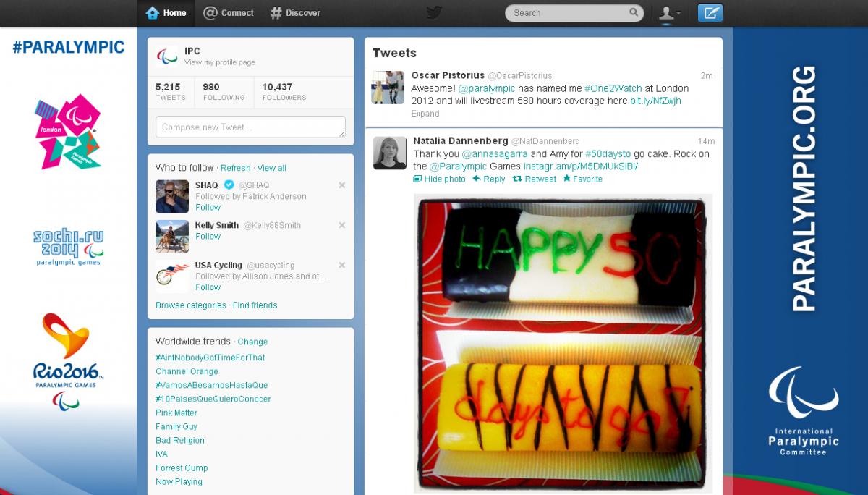Open the #50daysto hashtag
The height and width of the screenshot is (495, 868).
tap(608, 154)
